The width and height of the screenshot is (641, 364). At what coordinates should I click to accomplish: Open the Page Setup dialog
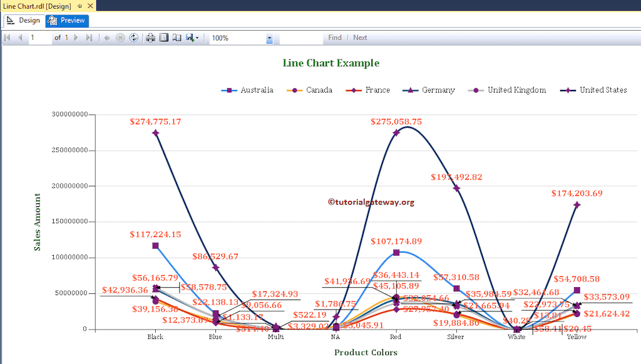click(x=177, y=38)
